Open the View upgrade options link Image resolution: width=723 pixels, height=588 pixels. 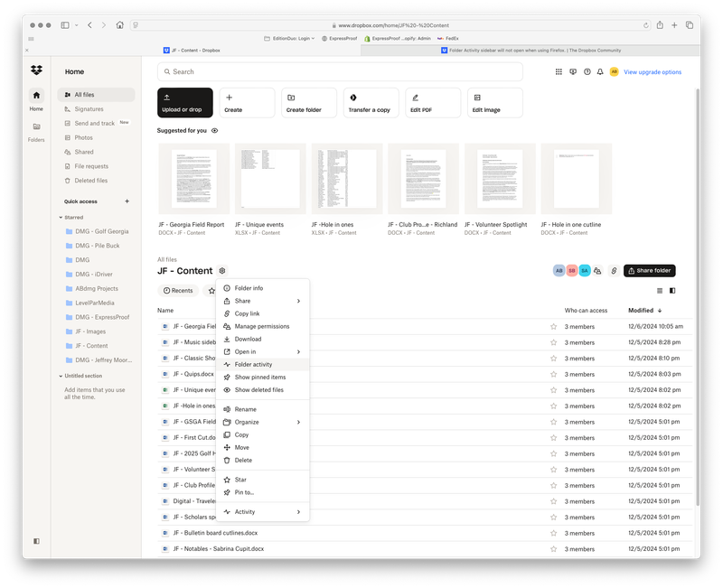pos(653,72)
